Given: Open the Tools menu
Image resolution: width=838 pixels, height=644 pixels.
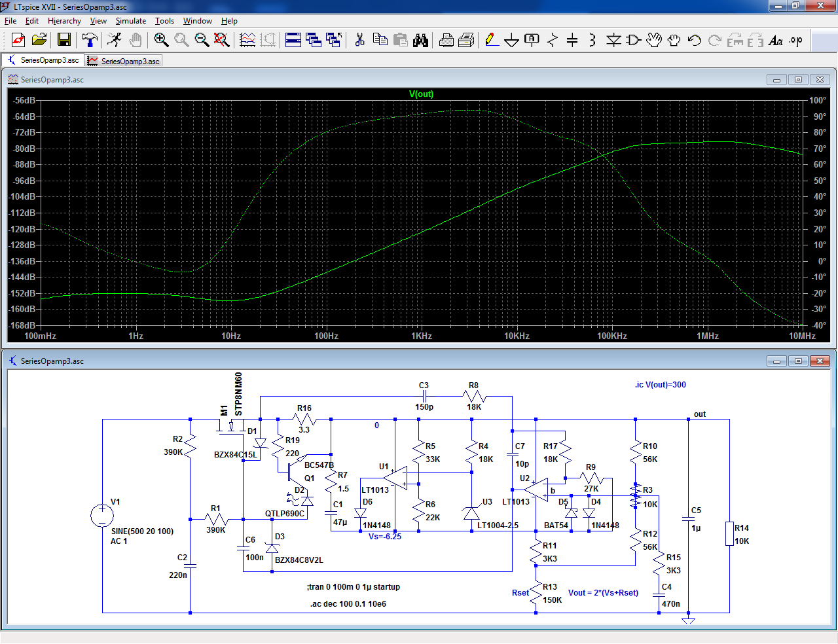Looking at the screenshot, I should tap(164, 21).
